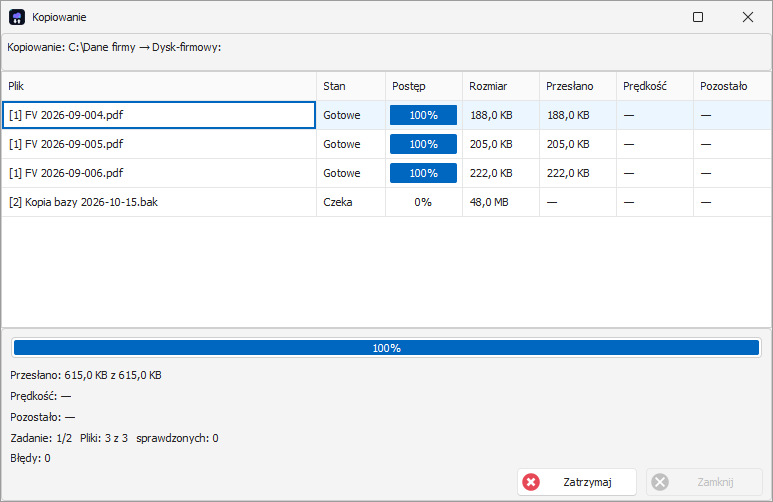Close the Kopiowanie window
Viewport: 773px width, 502px height.
pyautogui.click(x=747, y=17)
